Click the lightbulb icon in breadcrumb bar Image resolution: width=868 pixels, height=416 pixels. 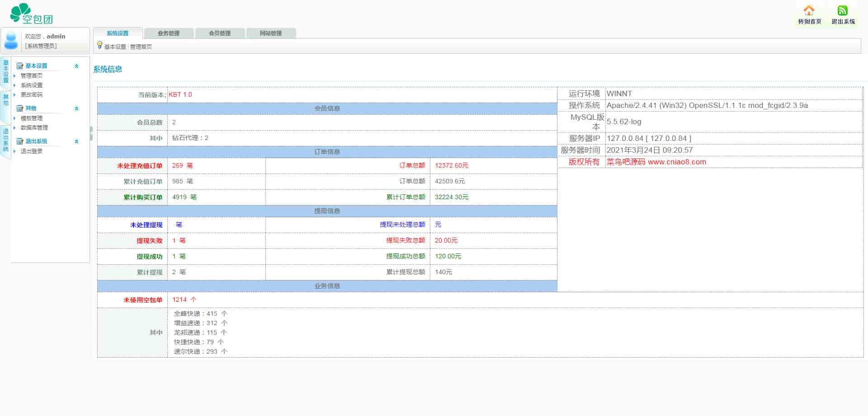100,45
